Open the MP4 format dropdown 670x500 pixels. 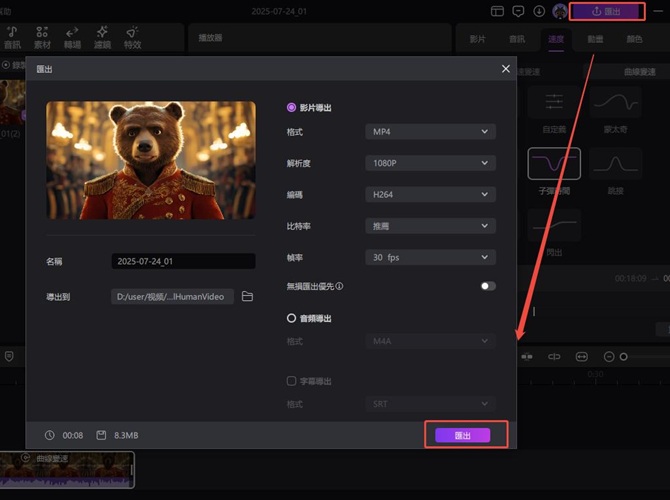430,132
